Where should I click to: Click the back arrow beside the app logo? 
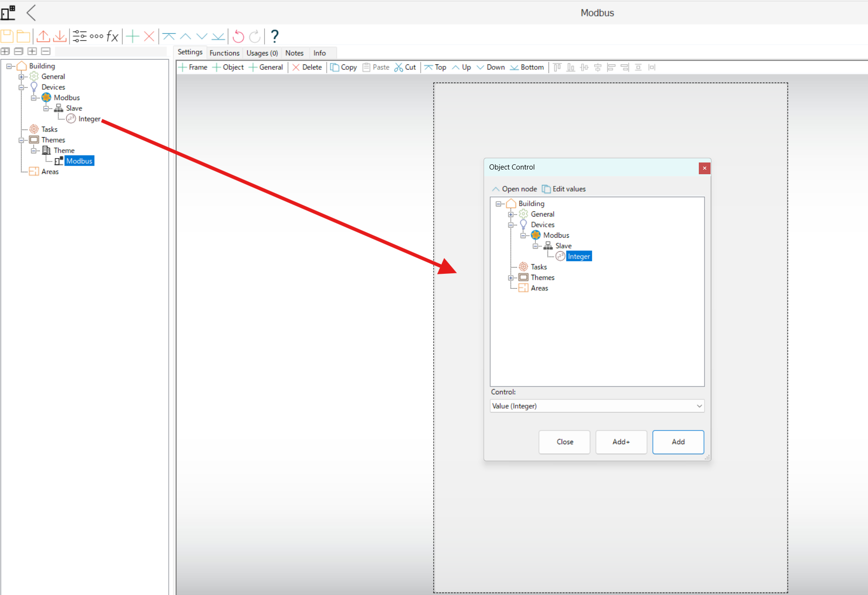click(31, 13)
